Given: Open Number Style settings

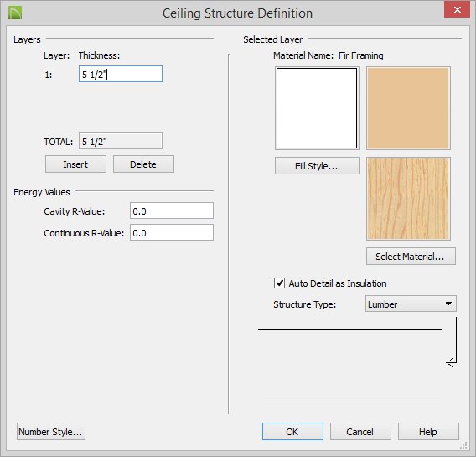Looking at the screenshot, I should click(51, 432).
